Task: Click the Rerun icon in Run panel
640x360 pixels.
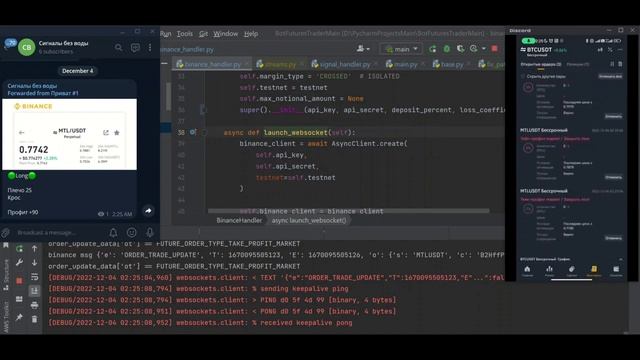Action: click(x=19, y=248)
